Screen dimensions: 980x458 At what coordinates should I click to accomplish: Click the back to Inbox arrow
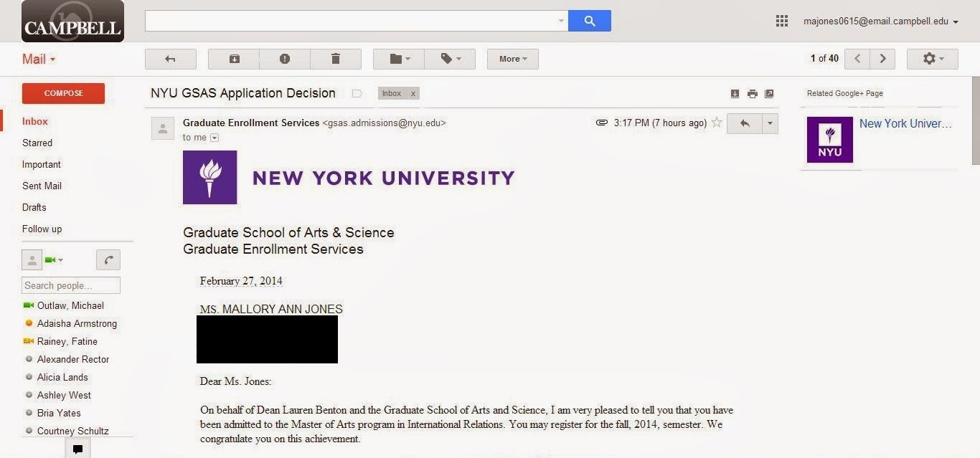click(170, 59)
